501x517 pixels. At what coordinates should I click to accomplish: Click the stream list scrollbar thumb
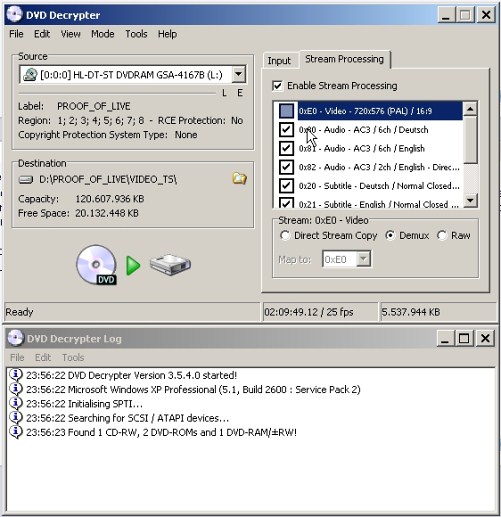coord(470,140)
